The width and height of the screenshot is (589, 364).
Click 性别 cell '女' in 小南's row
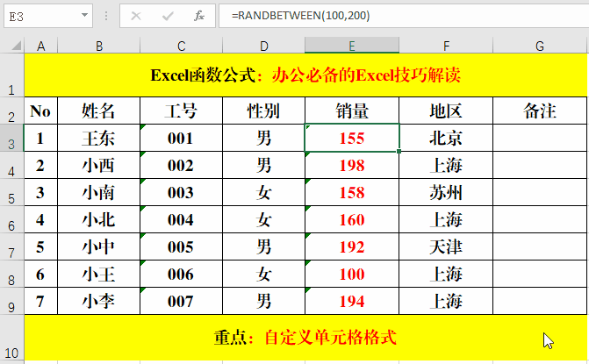pos(263,192)
